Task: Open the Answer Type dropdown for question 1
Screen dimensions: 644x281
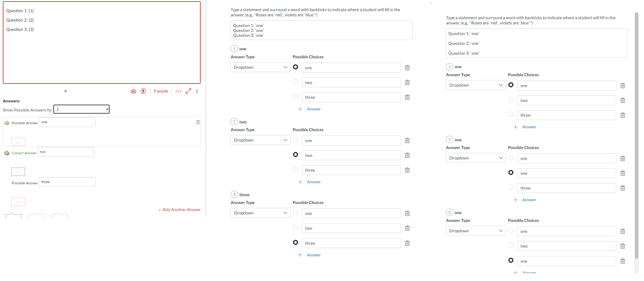Action: point(260,67)
